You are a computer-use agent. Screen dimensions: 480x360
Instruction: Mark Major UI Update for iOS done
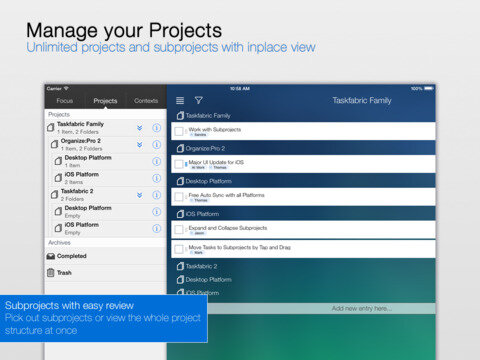(179, 164)
